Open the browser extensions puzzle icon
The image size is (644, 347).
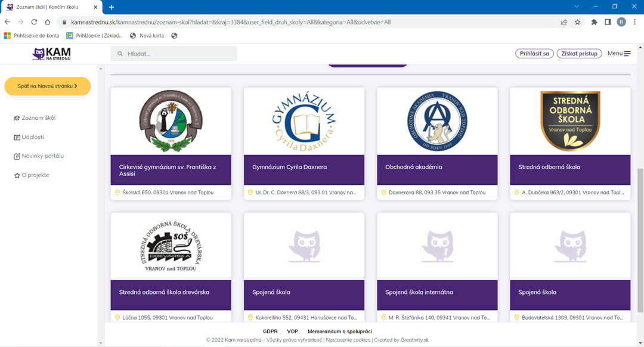coord(594,22)
